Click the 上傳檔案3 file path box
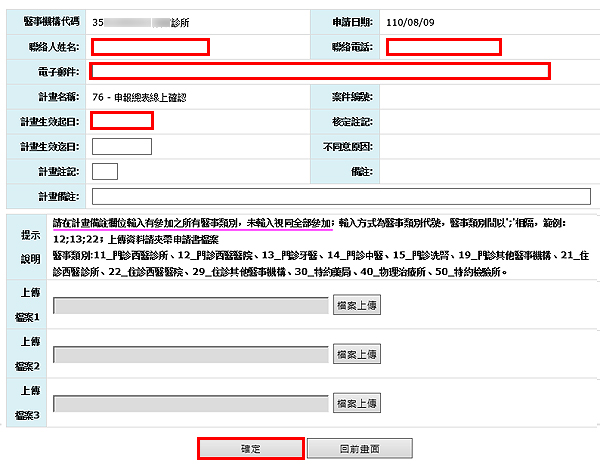Screen dimensions: 600x469 (x=190, y=402)
